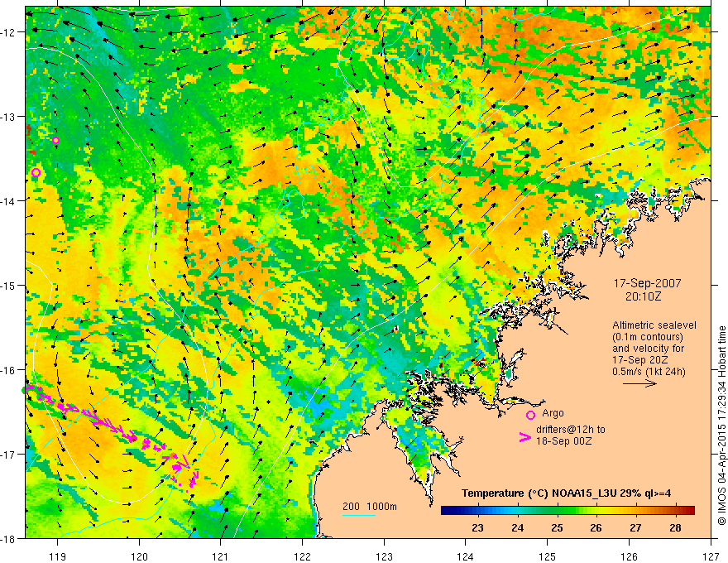
Task: Click the longitude axis label 120
Action: (x=139, y=556)
